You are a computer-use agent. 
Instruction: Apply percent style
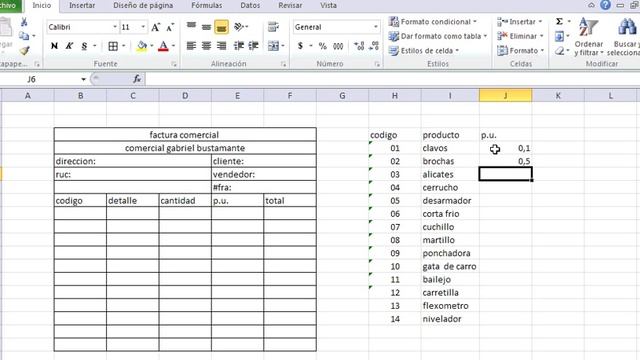coord(322,46)
